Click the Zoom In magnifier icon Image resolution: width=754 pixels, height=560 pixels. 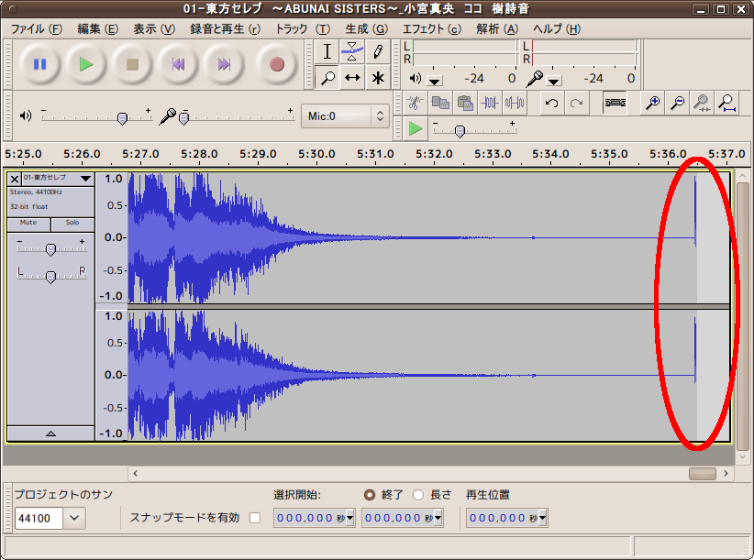tap(652, 103)
